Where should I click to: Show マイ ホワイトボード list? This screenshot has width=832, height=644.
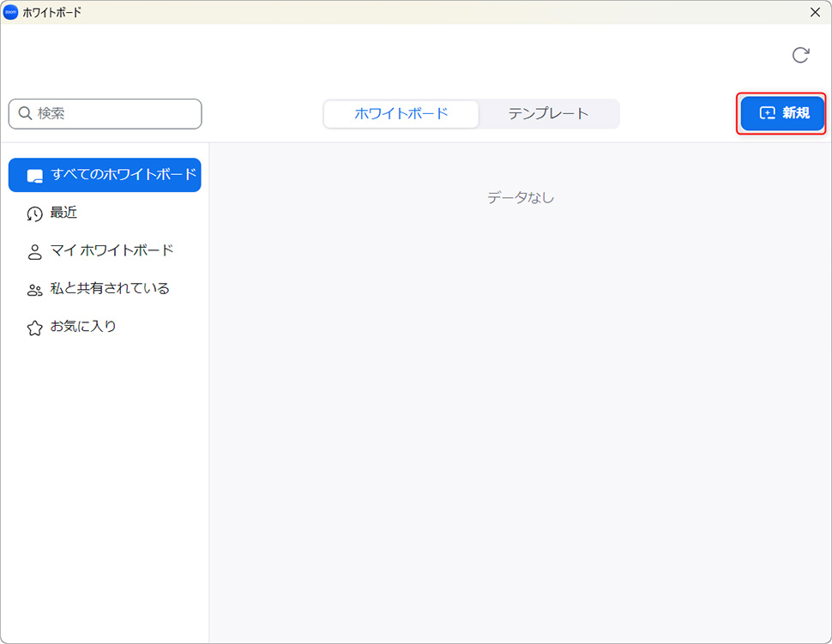coord(105,251)
